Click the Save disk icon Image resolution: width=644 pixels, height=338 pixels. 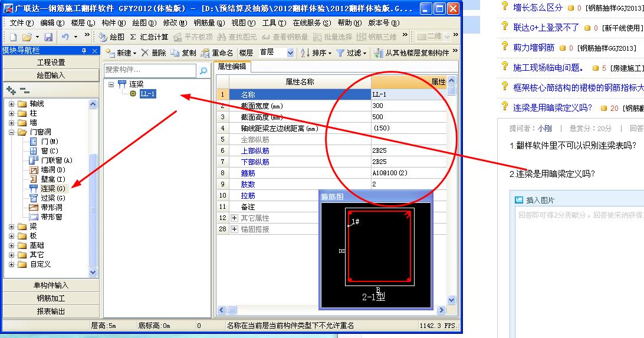pyautogui.click(x=48, y=37)
